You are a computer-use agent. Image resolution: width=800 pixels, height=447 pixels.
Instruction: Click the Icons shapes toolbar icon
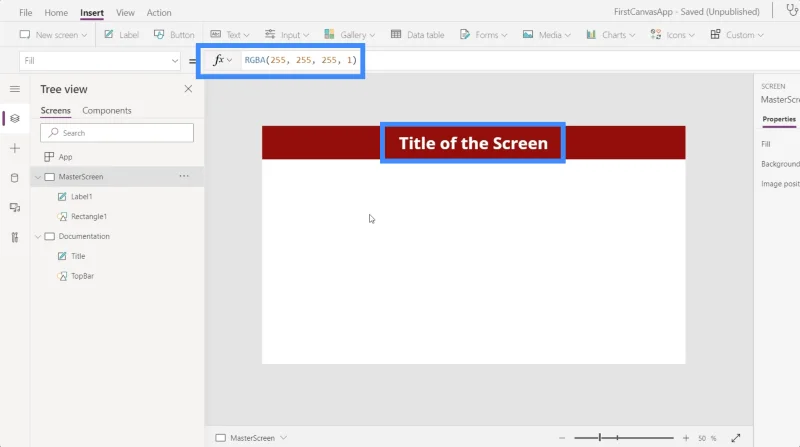click(656, 34)
